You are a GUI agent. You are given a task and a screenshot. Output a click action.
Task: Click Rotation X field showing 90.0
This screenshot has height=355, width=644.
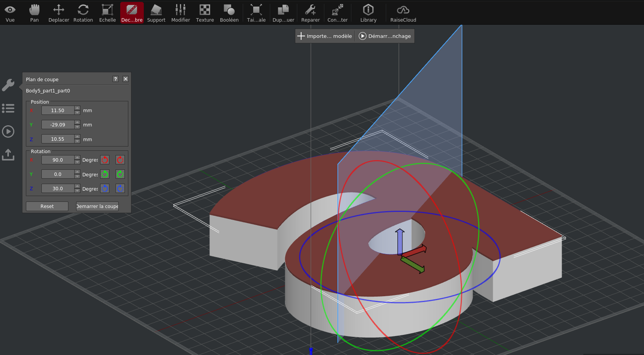coord(58,160)
